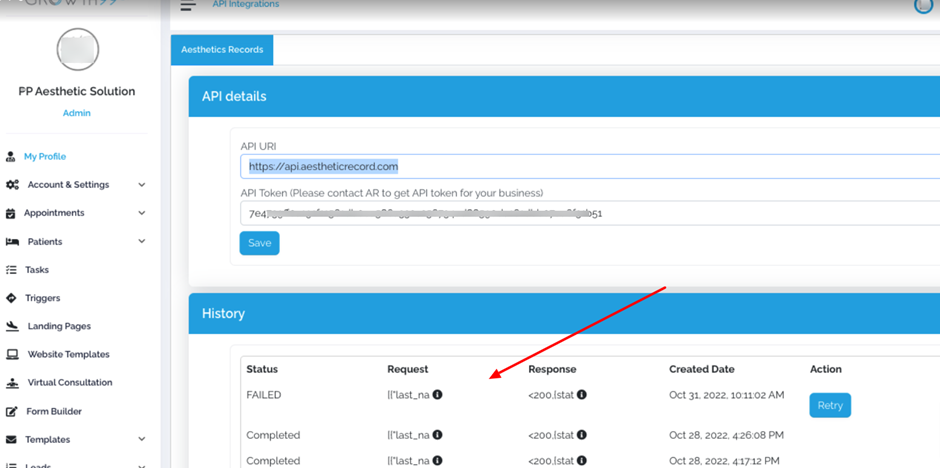Screen dimensions: 940x468
Task: Click the Website Templates laptop icon
Action: (x=12, y=354)
